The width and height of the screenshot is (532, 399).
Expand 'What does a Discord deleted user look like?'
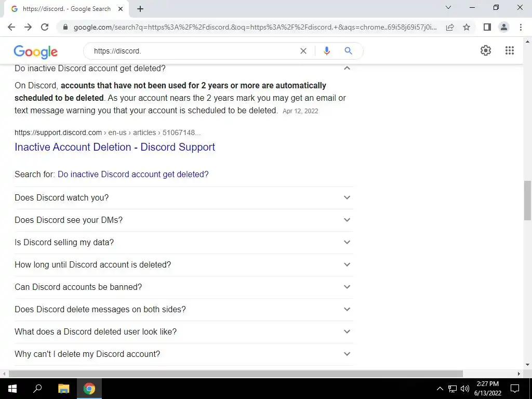(184, 331)
